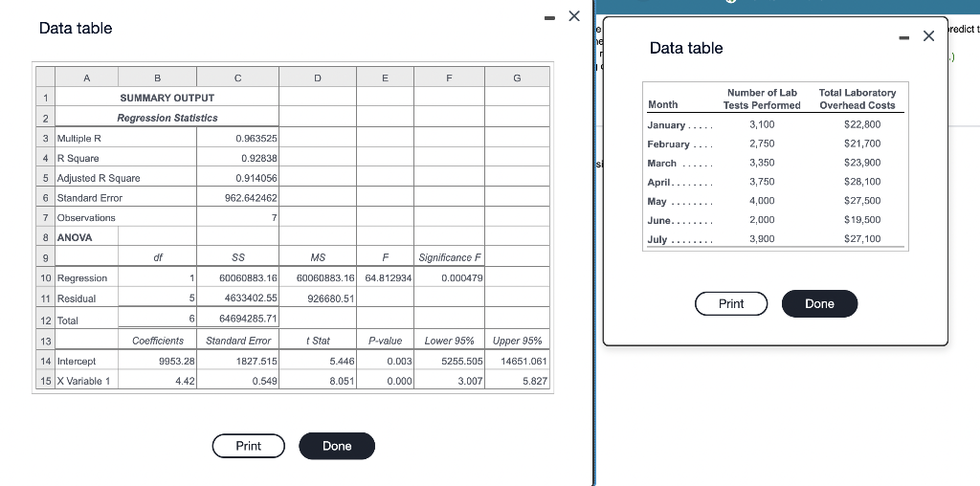Click the Standard Error value 962.642462

[252, 198]
